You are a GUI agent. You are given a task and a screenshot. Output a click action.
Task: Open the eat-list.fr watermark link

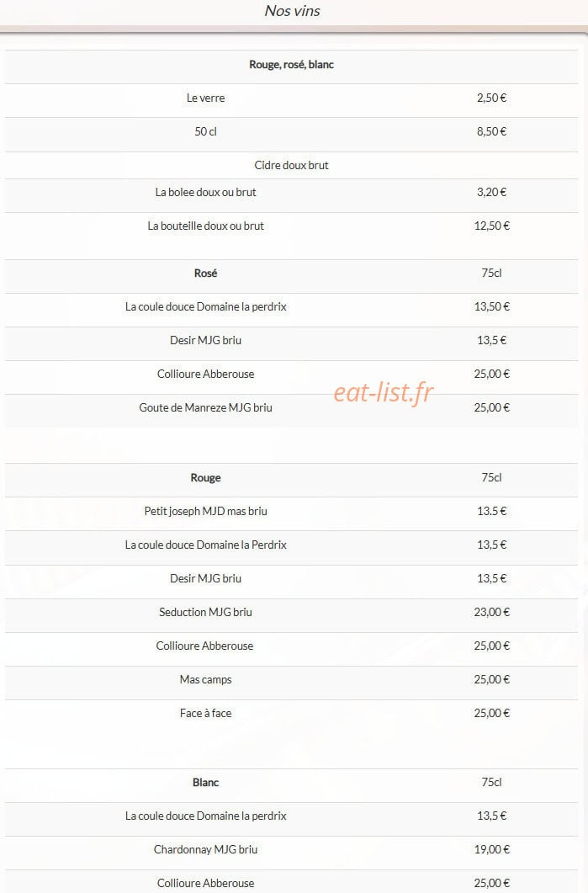(383, 392)
